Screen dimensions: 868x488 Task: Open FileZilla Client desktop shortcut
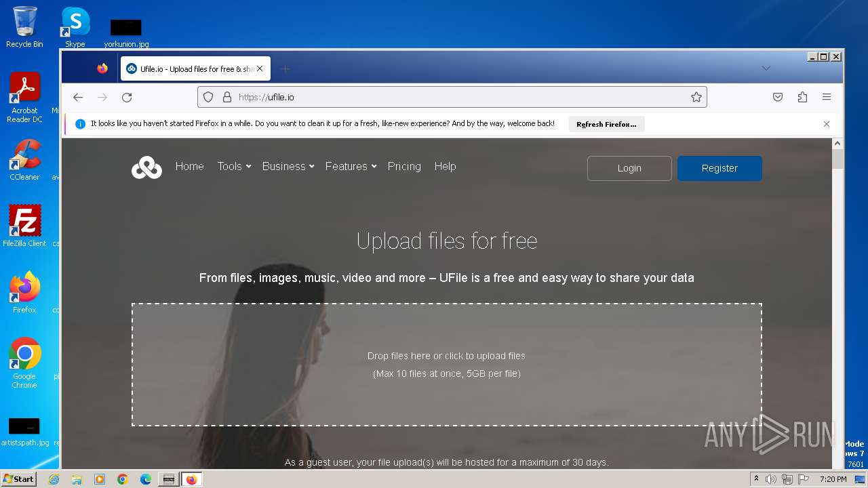[24, 226]
